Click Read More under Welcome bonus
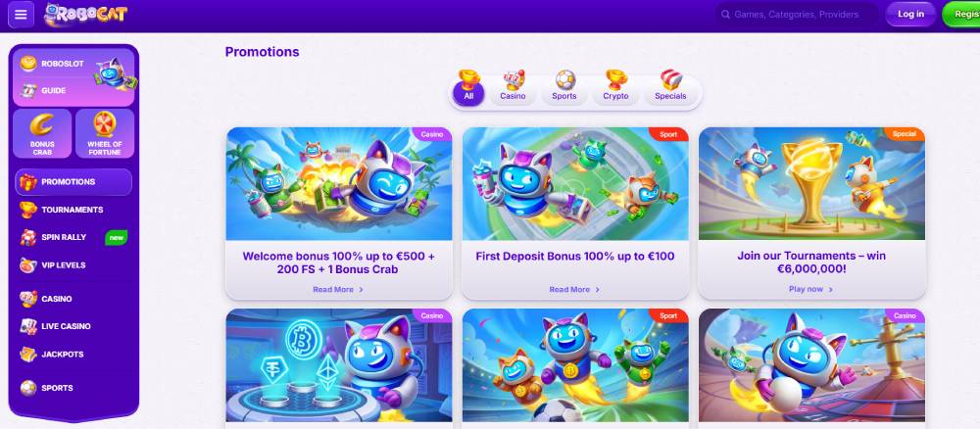This screenshot has height=429, width=980. click(338, 290)
